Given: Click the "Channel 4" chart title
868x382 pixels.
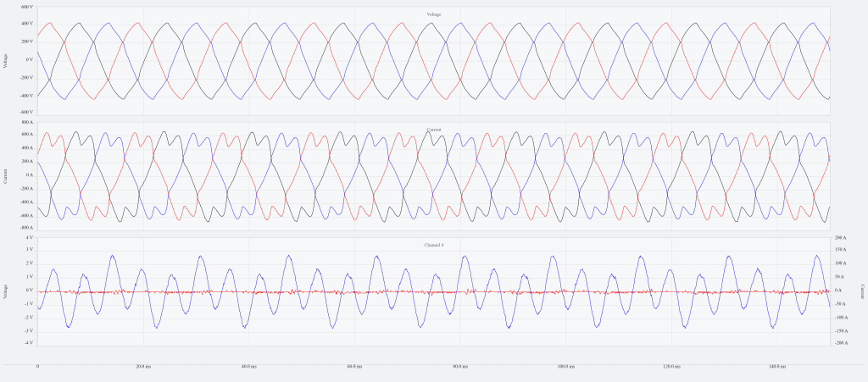Looking at the screenshot, I should tap(434, 244).
